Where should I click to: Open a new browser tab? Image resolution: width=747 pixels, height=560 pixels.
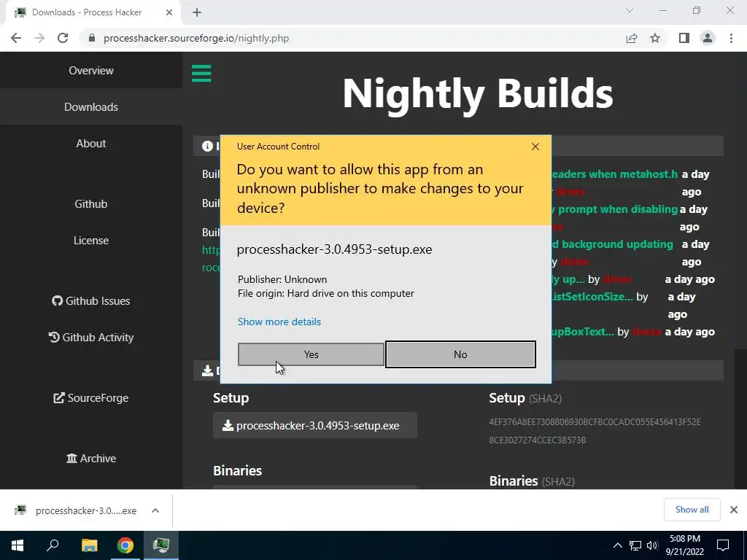197,12
